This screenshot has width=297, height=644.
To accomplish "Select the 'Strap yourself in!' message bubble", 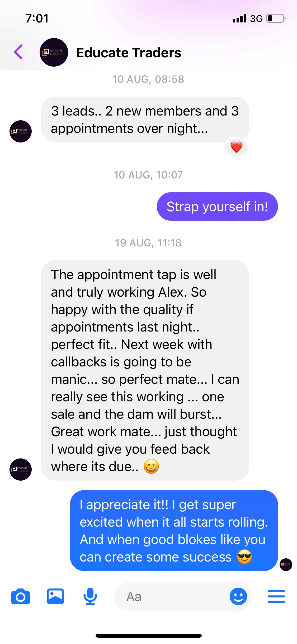I will (x=217, y=206).
